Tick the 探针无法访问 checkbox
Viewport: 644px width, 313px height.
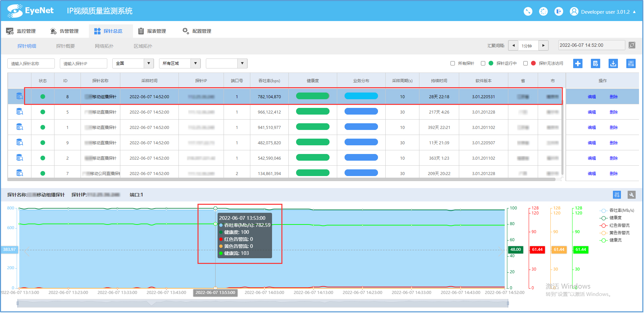(x=525, y=63)
